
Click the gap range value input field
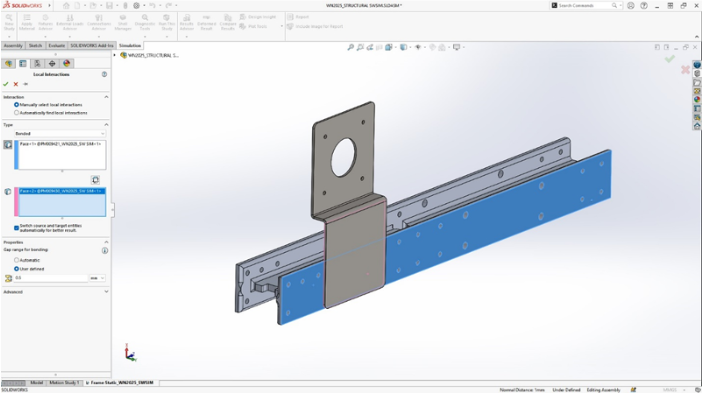[x=51, y=278]
